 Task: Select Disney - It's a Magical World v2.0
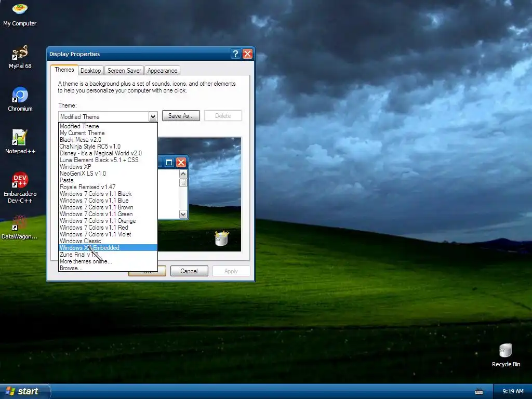pyautogui.click(x=108, y=153)
